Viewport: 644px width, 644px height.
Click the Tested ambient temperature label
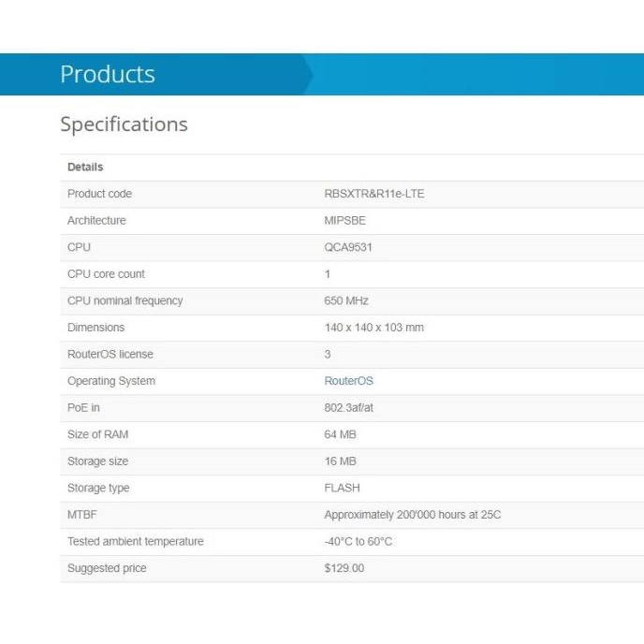pos(135,541)
